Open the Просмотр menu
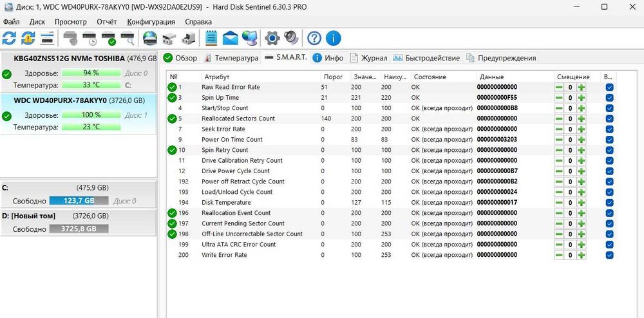This screenshot has height=318, width=644. [x=71, y=22]
